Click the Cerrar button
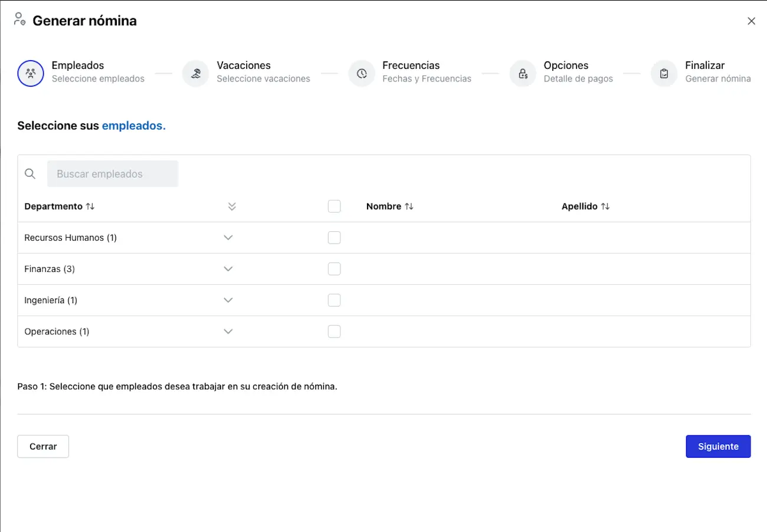 click(43, 446)
